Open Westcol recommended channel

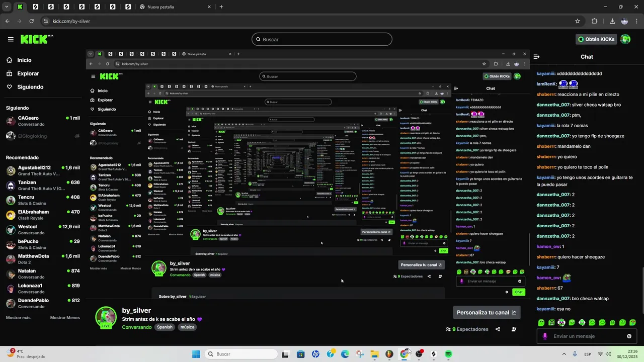point(42,229)
